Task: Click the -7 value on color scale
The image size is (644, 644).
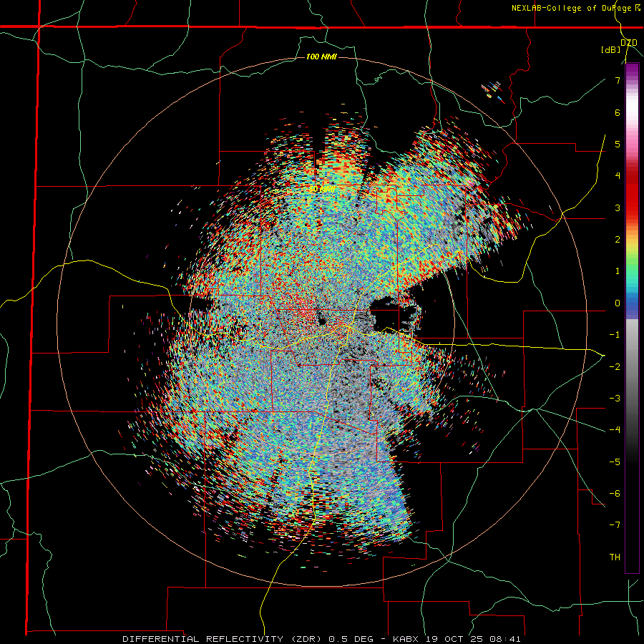Action: [615, 525]
